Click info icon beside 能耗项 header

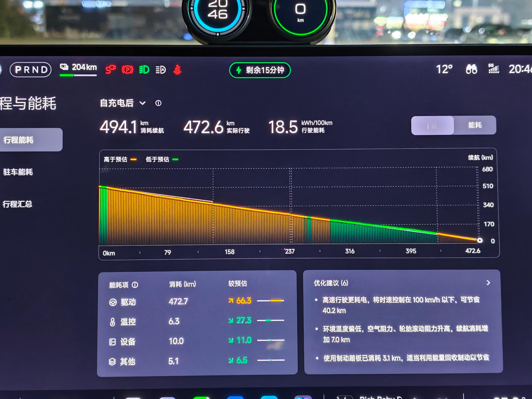pyautogui.click(x=135, y=285)
